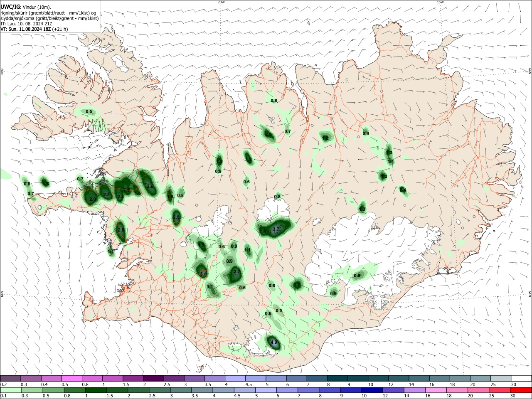Click the 0.4 label in the snow legend

(x=44, y=384)
